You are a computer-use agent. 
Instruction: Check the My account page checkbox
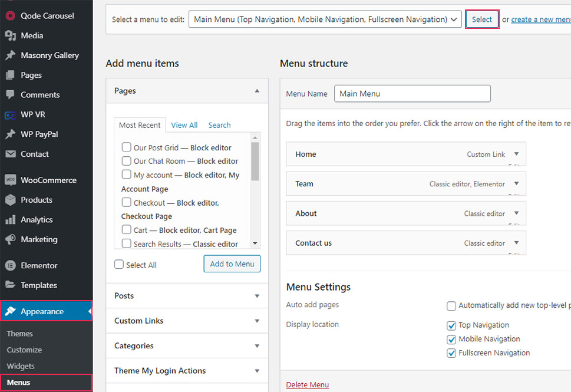click(126, 174)
